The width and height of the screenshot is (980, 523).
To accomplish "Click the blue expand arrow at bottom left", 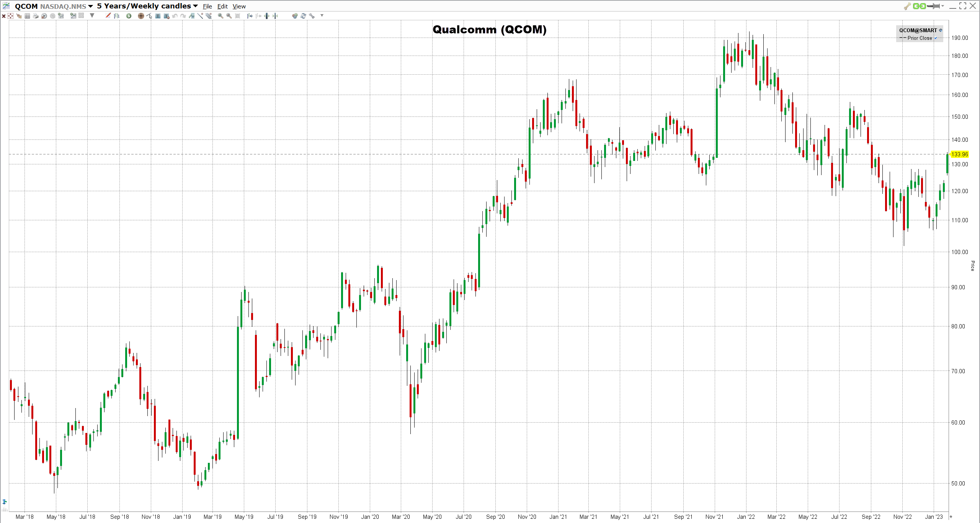I will click(x=5, y=502).
